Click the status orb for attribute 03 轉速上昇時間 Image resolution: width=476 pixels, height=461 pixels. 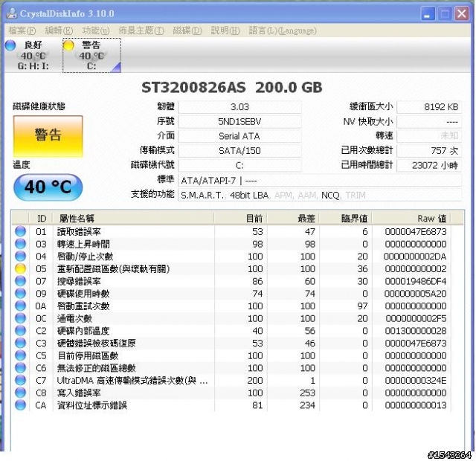(x=20, y=244)
